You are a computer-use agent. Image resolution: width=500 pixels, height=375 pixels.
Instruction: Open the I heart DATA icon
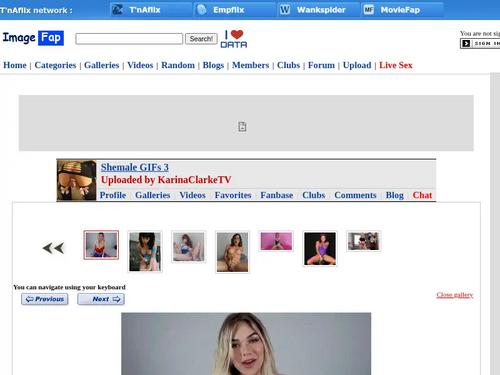pos(234,39)
